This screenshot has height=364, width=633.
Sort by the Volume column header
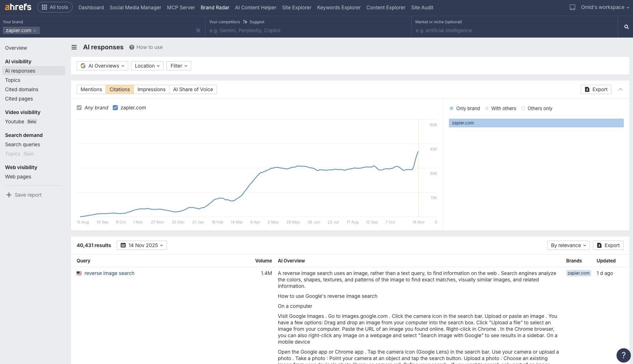[x=264, y=261]
